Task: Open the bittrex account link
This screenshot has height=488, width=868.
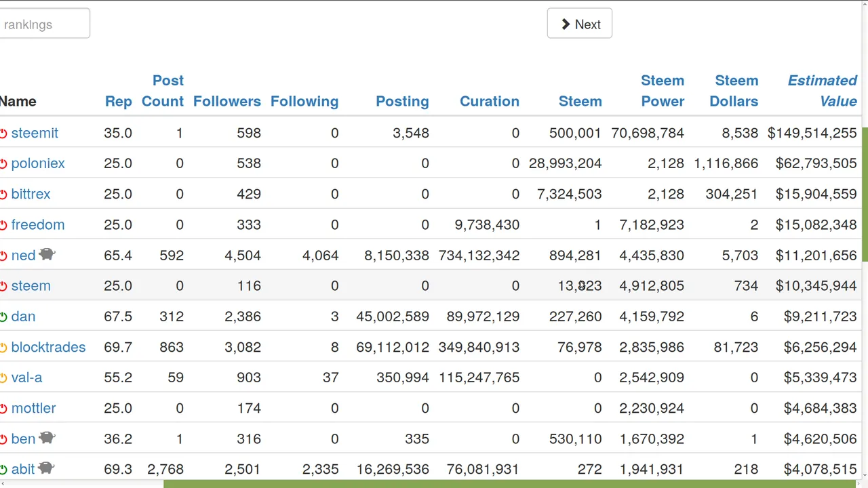Action: (x=31, y=194)
